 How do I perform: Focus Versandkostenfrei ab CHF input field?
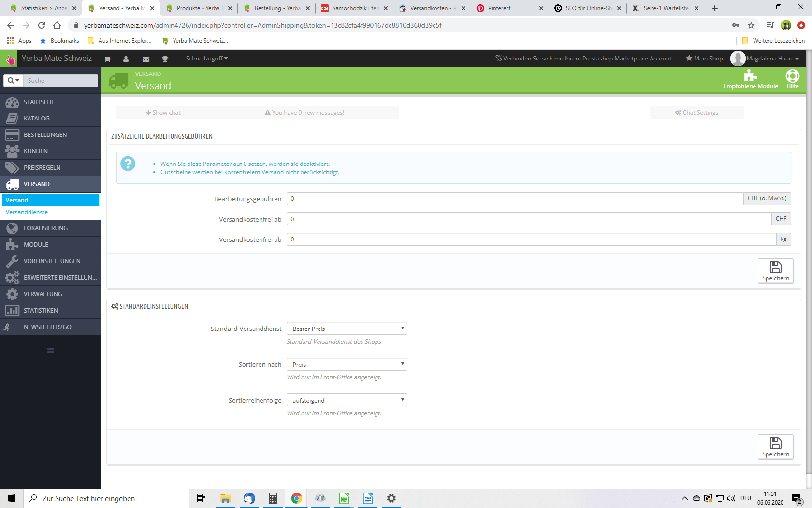[x=529, y=219]
